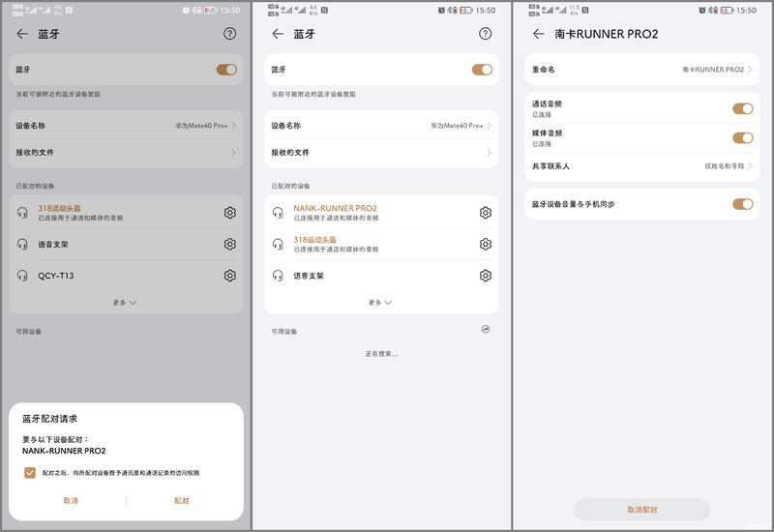This screenshot has height=532, width=774.
Task: Select 语音支架 row on the dimmed screen
Action: click(x=126, y=244)
